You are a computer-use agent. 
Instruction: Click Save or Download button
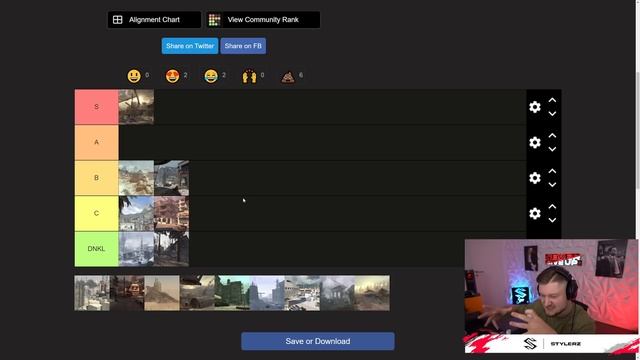tap(318, 341)
